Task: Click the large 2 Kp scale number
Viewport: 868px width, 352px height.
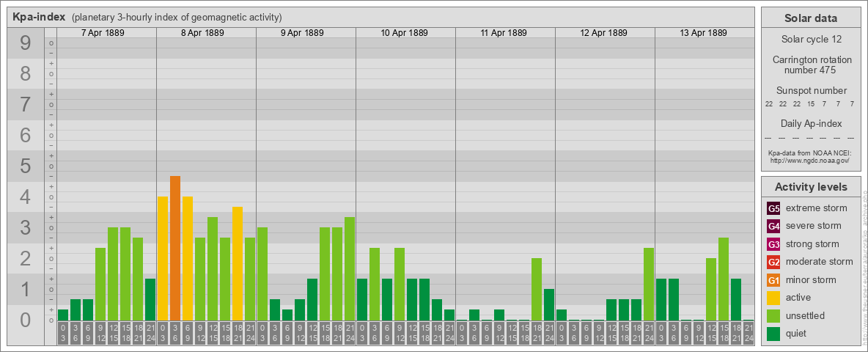Action: pos(25,258)
